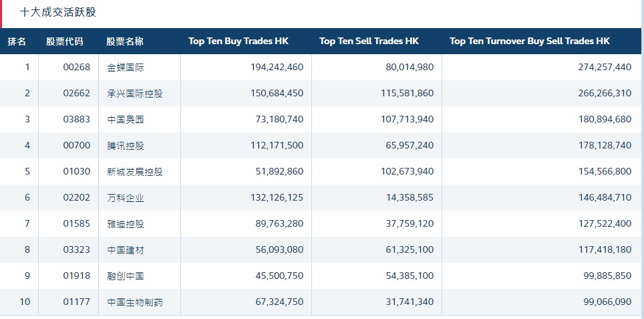Click Top Ten Turnover Buy Sell Trades header
This screenshot has width=644, height=319.
pyautogui.click(x=529, y=41)
